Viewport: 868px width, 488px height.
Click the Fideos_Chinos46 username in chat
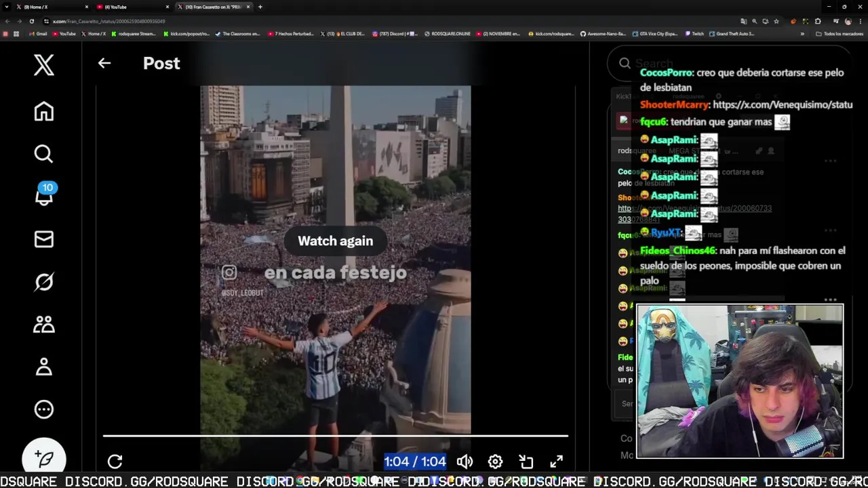tap(677, 251)
